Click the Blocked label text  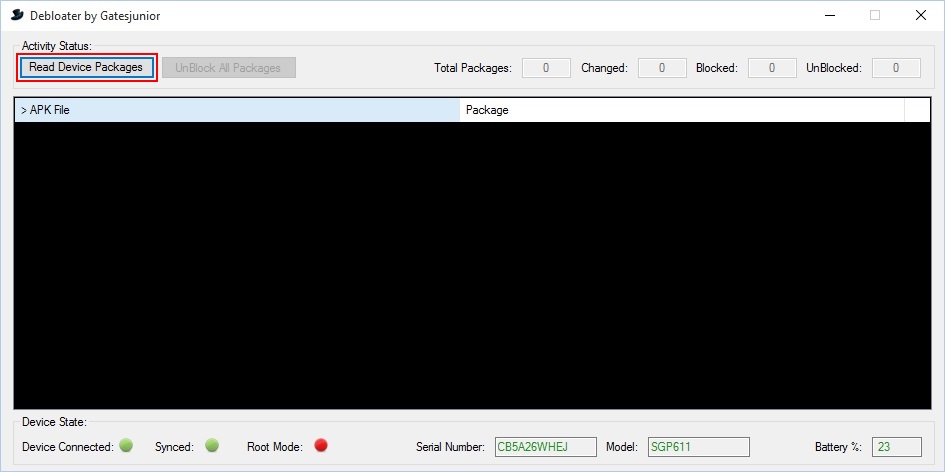(x=717, y=68)
